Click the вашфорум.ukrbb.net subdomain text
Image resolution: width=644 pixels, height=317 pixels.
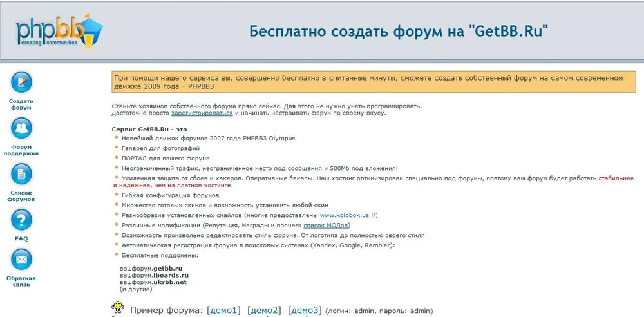pos(153,282)
